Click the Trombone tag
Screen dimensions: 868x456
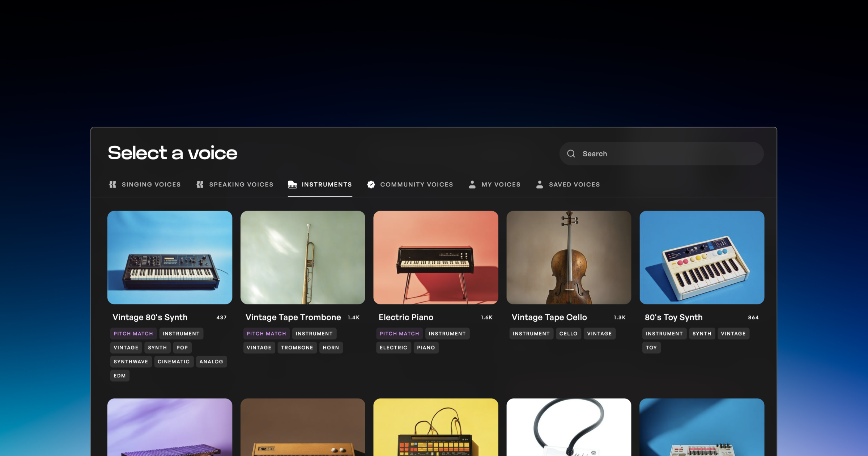coord(297,347)
